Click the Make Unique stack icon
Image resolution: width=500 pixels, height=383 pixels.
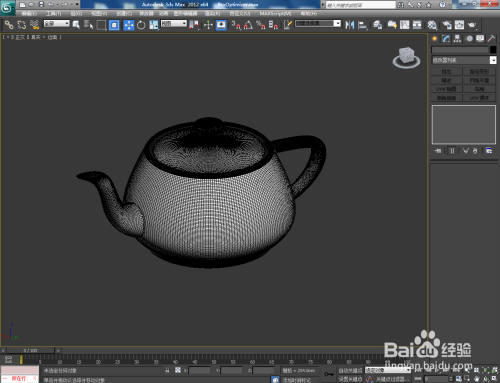pyautogui.click(x=466, y=151)
